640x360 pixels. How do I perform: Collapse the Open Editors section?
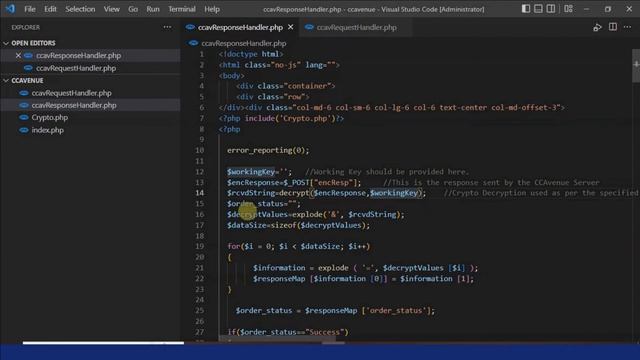[x=6, y=43]
